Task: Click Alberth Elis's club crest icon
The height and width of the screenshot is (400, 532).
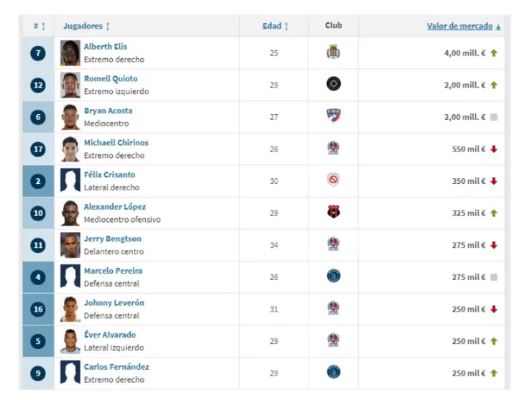Action: [333, 52]
